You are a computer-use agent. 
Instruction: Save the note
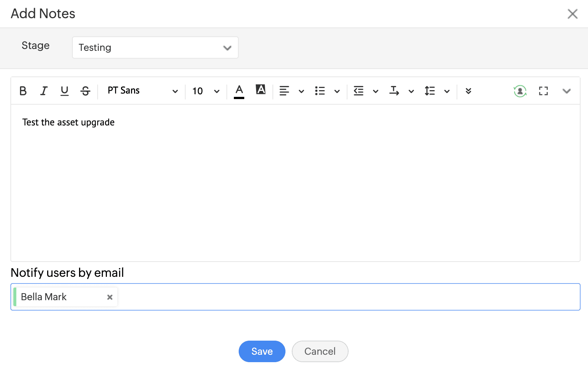click(x=262, y=351)
